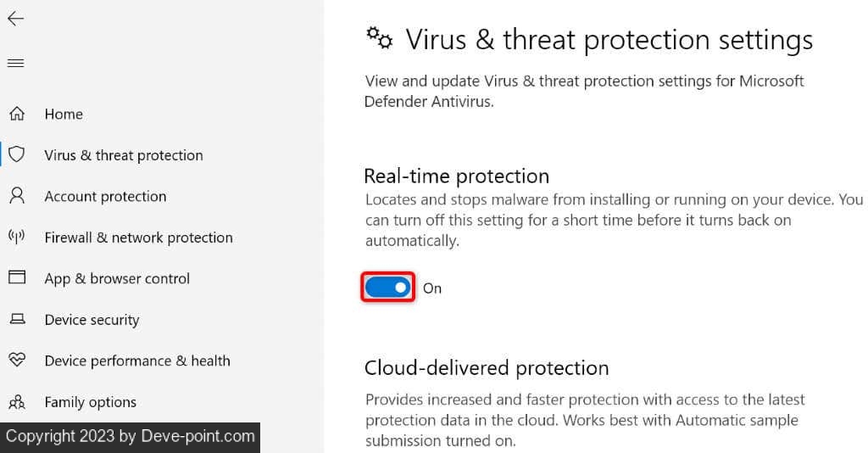Go to Account protection
This screenshot has height=453, width=868.
pyautogui.click(x=105, y=196)
